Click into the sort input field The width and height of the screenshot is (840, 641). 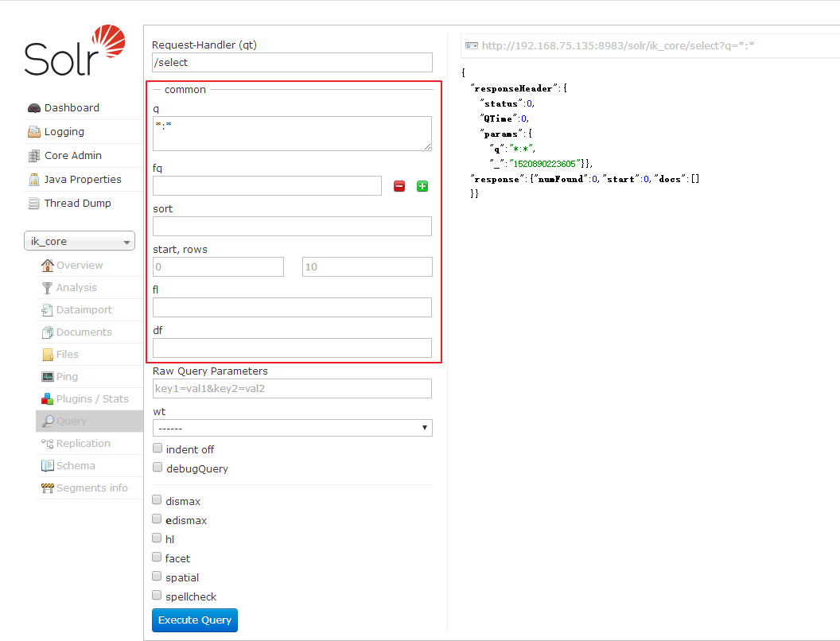click(x=292, y=227)
